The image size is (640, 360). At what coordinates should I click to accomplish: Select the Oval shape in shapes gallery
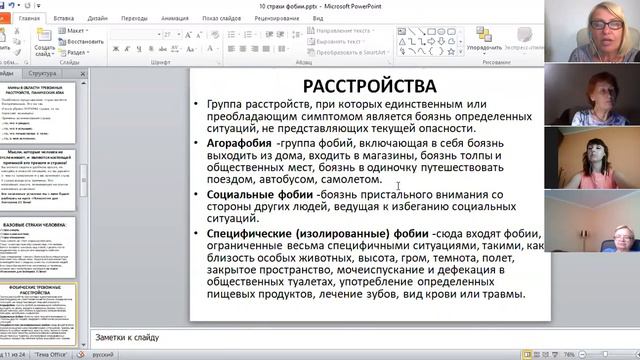point(441,31)
